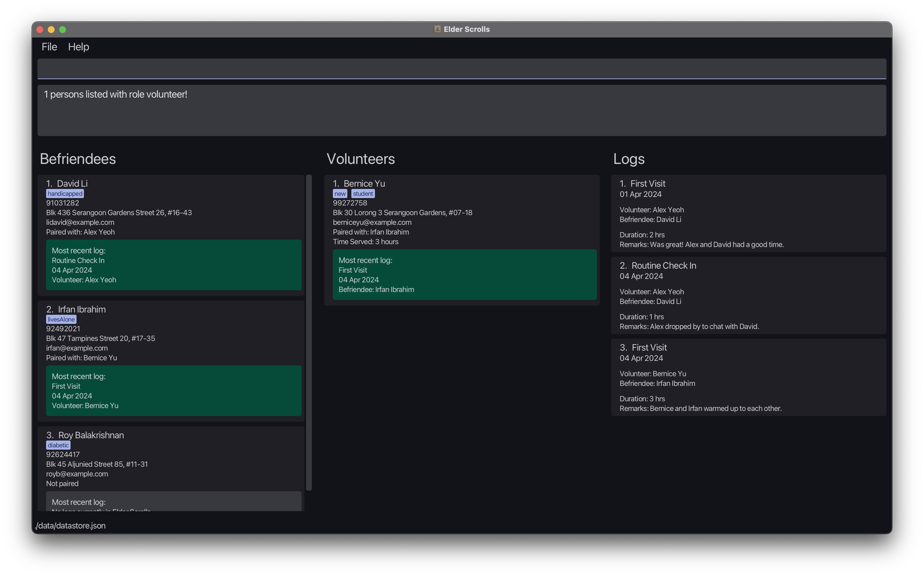Click the date 01 Apr 2024
Screen dimensions: 924x576
pos(641,194)
